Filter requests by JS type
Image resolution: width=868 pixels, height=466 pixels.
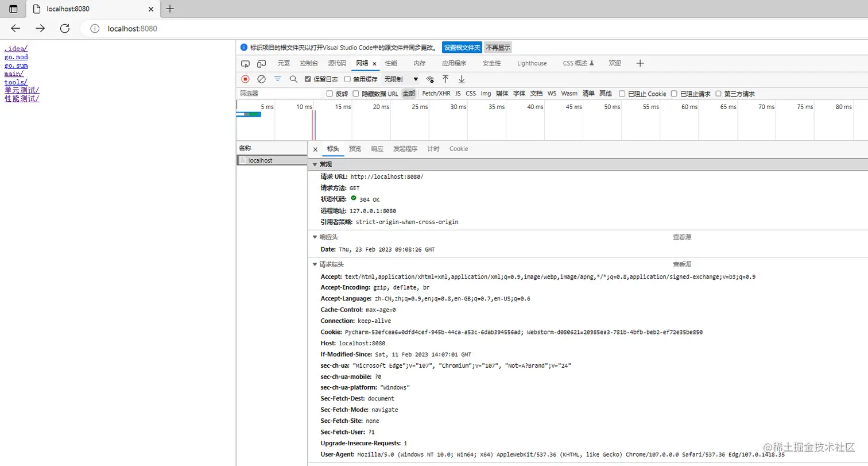click(458, 94)
